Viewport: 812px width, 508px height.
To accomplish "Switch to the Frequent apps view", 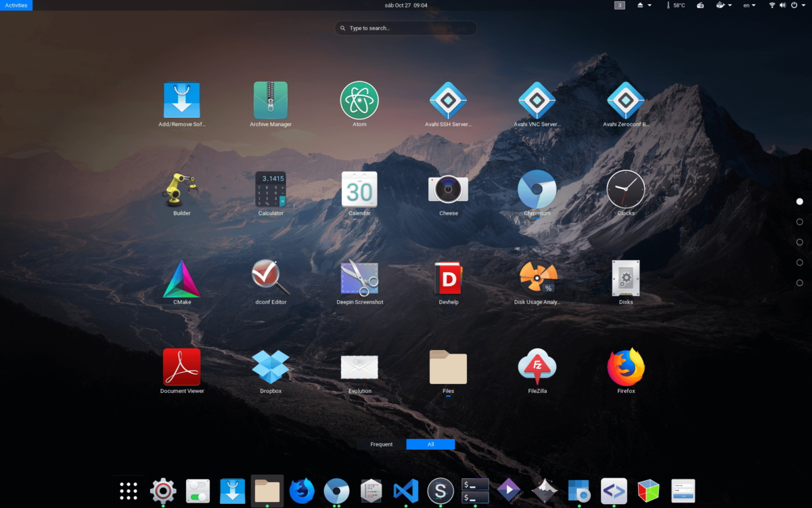I will 381,444.
